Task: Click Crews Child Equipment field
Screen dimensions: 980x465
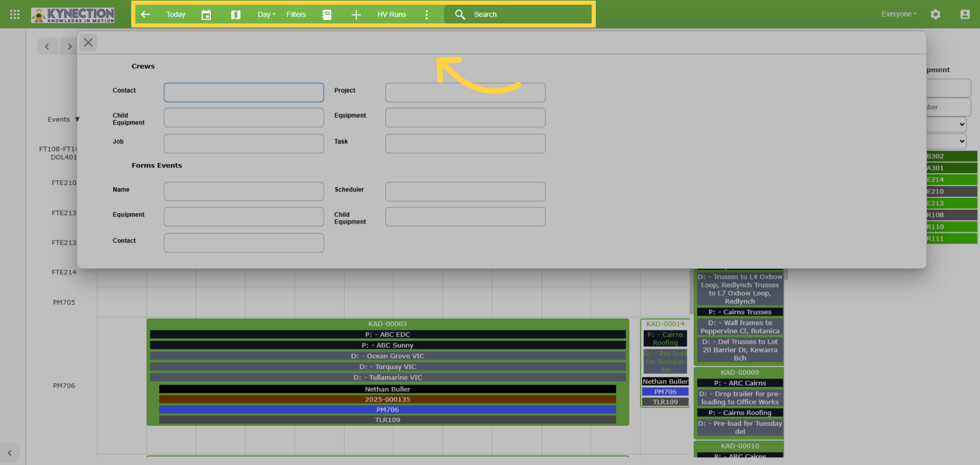Action: (244, 118)
